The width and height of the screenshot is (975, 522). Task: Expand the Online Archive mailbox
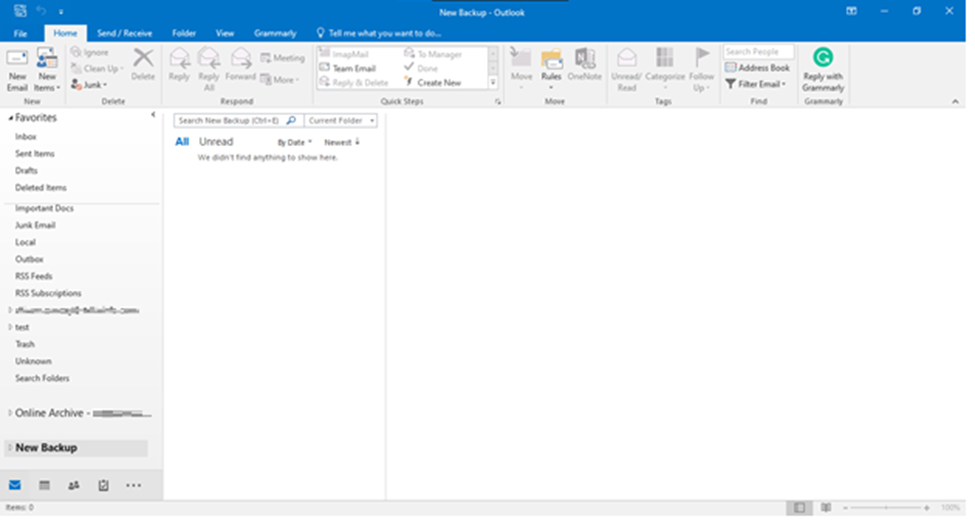[x=10, y=413]
